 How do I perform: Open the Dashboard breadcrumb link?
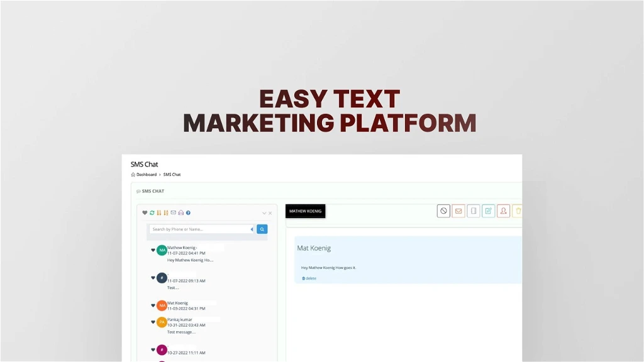pyautogui.click(x=145, y=175)
